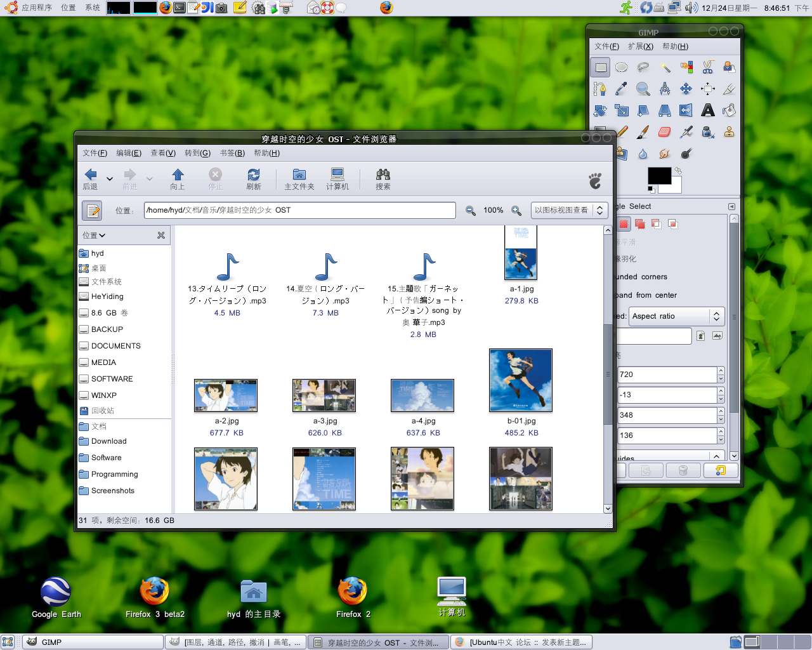Select GIMP Eraser tool
Image resolution: width=812 pixels, height=650 pixels.
[665, 132]
